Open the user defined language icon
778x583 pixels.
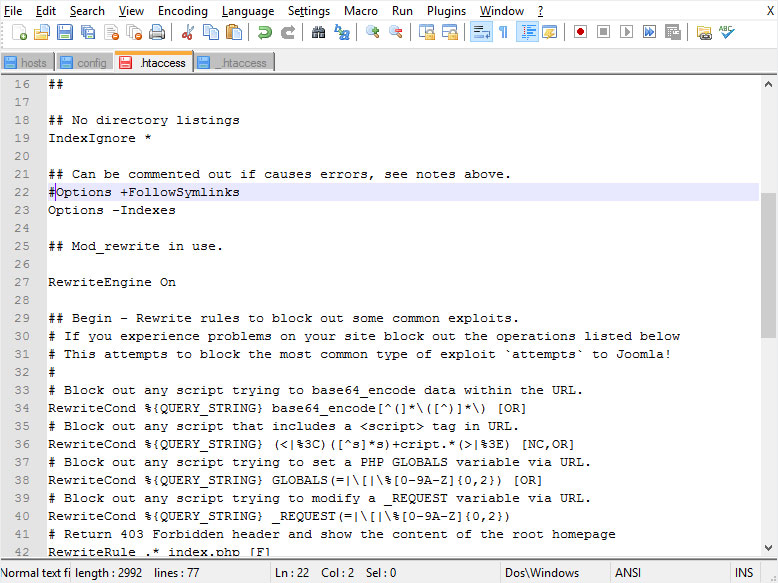(x=550, y=32)
